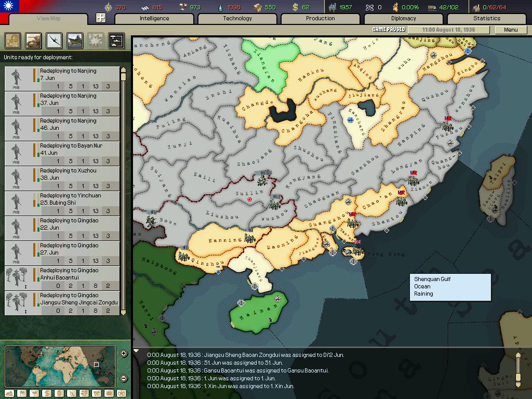Switch to terrain map mode
532x399 pixels.
click(9, 393)
